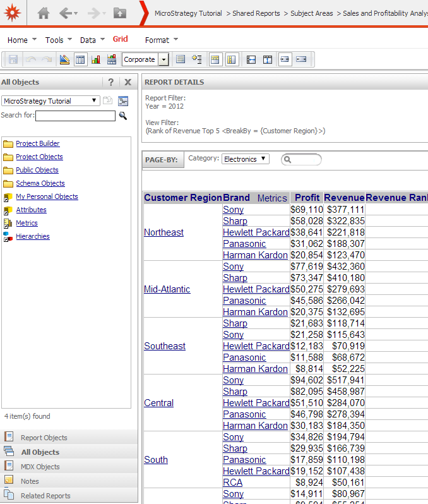Open the Metrics shortcut
Screen dimensions: 428x504
pos(27,223)
